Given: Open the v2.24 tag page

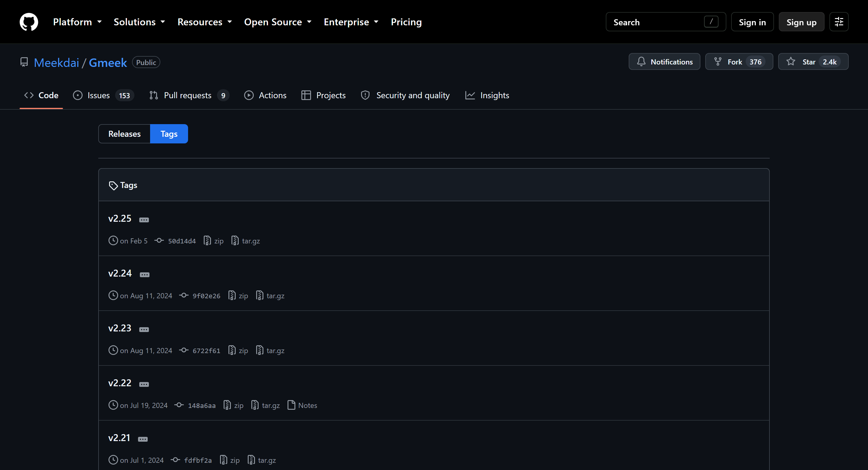Looking at the screenshot, I should [120, 273].
